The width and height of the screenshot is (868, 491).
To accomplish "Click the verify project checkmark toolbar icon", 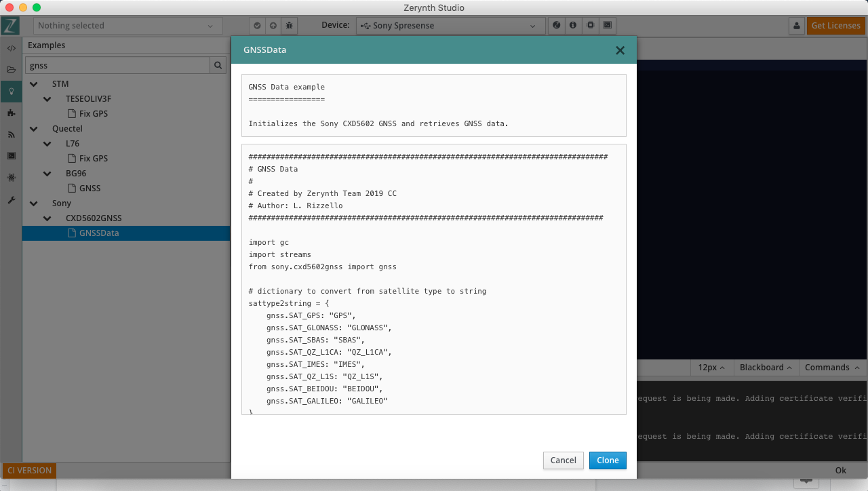I will [x=257, y=26].
